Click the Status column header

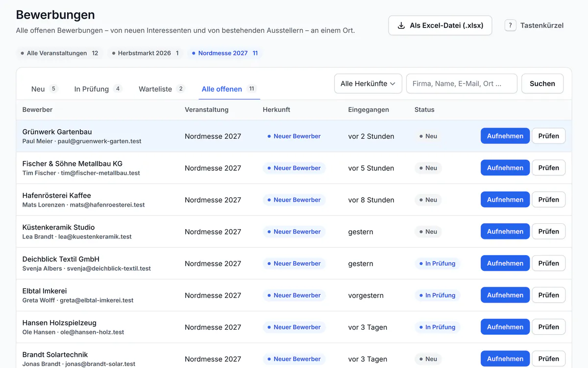click(x=424, y=110)
